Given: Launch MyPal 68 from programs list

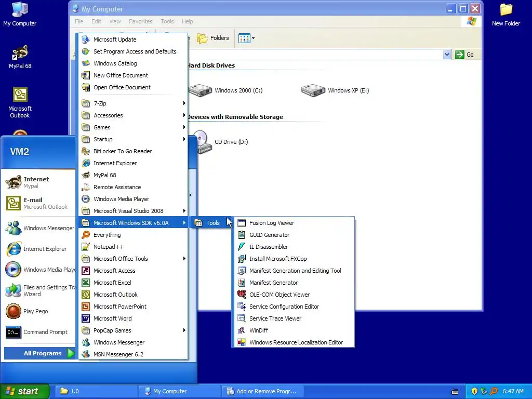Looking at the screenshot, I should pos(133,175).
